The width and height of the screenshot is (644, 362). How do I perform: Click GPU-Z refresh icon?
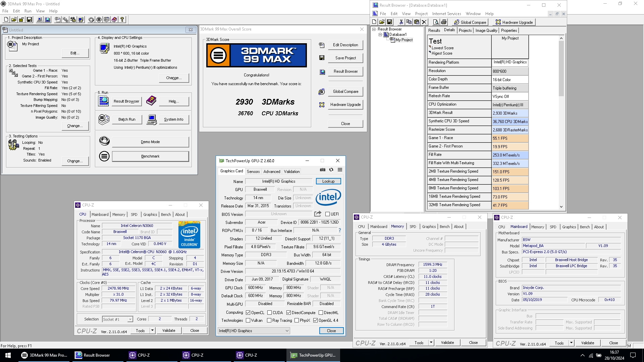point(331,170)
